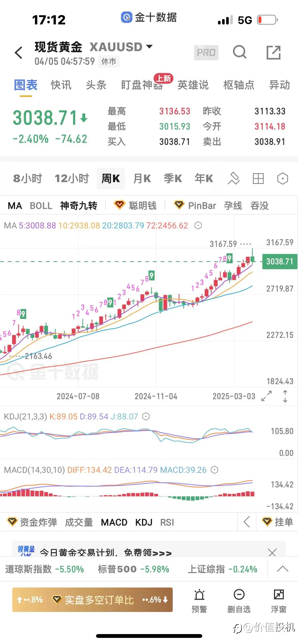Toggle the MA overlay indicator
298x644 pixels.
point(15,206)
